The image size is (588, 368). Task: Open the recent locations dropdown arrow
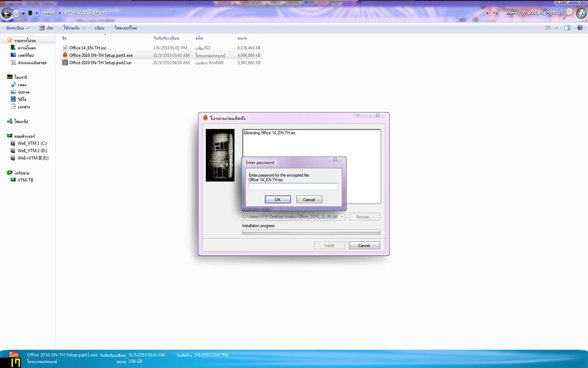click(24, 13)
